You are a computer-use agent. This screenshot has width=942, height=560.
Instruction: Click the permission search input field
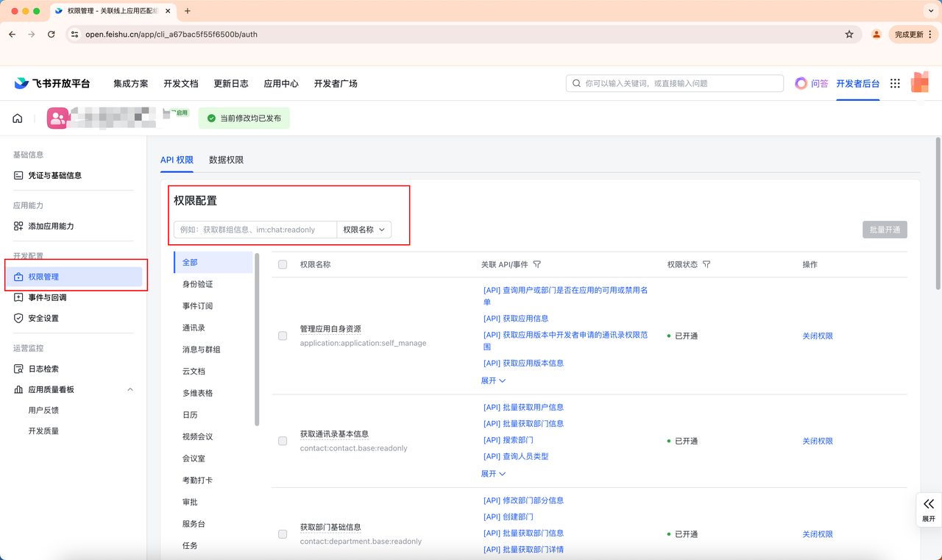point(255,230)
